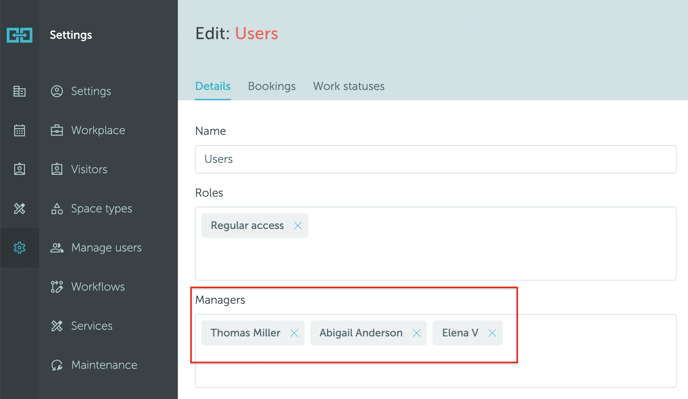Screen dimensions: 688x399
Task: Click the app logo in top-left corner
Action: [19, 35]
